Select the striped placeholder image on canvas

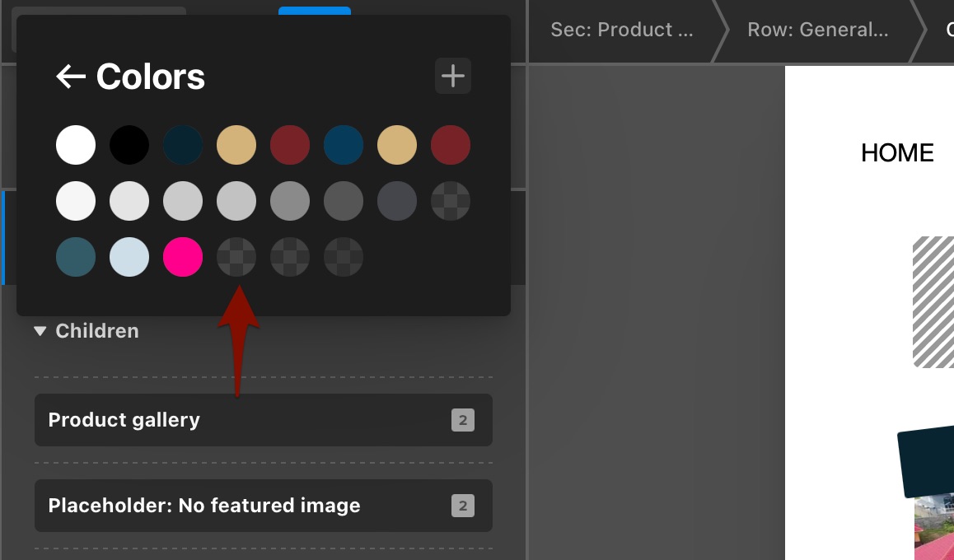[x=933, y=301]
